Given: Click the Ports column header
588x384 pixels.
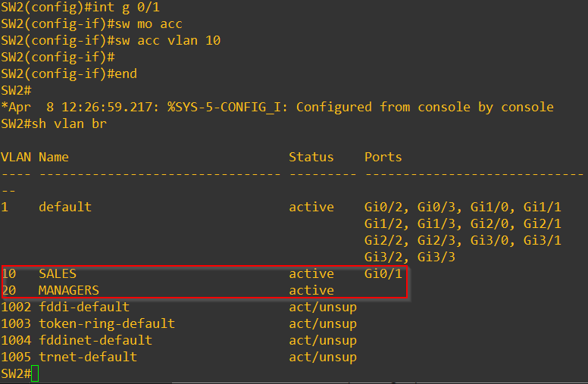Looking at the screenshot, I should tap(383, 157).
